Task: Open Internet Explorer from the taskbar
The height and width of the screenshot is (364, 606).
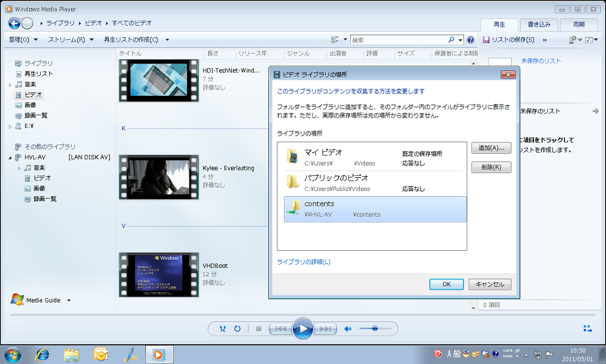Action: pyautogui.click(x=42, y=355)
